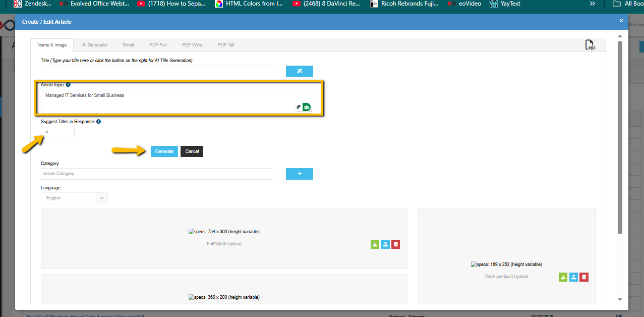
Task: Open the Language dropdown showing English
Action: click(x=74, y=198)
